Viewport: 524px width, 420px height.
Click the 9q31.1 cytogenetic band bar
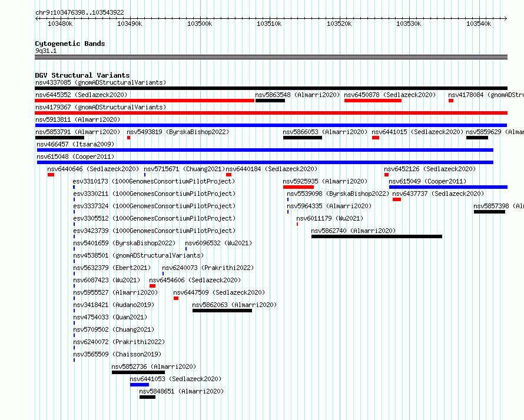pyautogui.click(x=271, y=57)
